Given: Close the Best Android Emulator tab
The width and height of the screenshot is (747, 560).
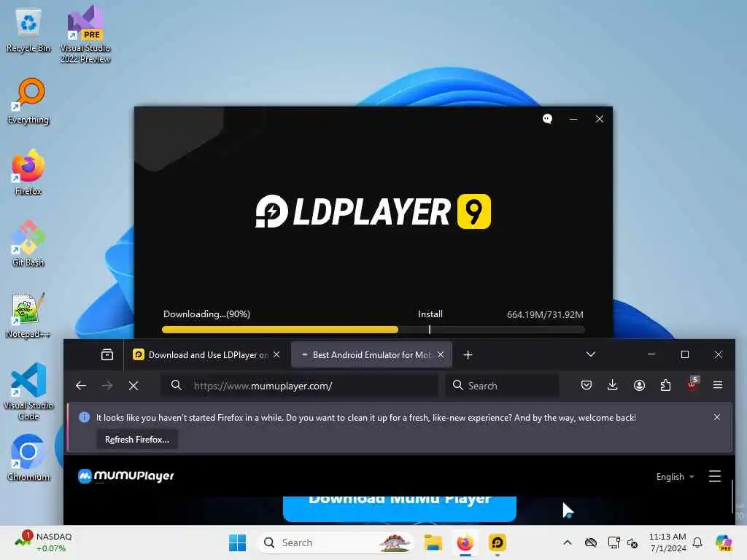Looking at the screenshot, I should (441, 355).
